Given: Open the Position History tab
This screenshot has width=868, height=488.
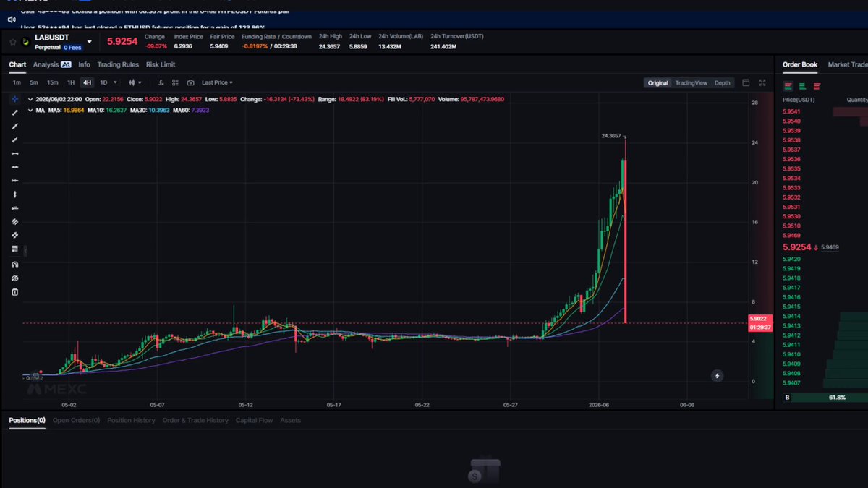Looking at the screenshot, I should [131, 420].
